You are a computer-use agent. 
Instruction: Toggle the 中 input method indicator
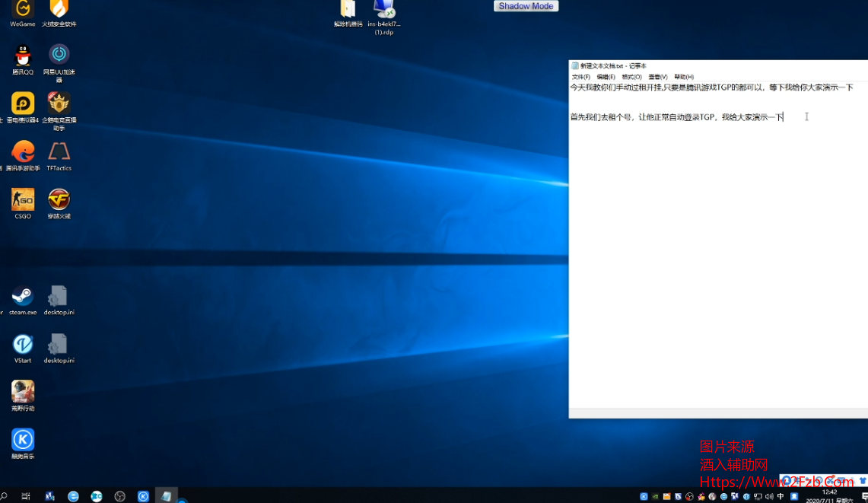(781, 496)
